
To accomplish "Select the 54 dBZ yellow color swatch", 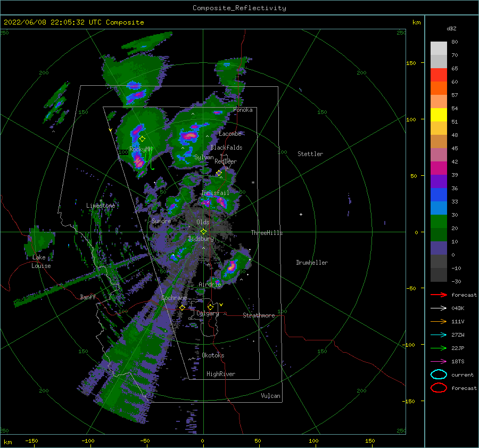I will pos(439,115).
